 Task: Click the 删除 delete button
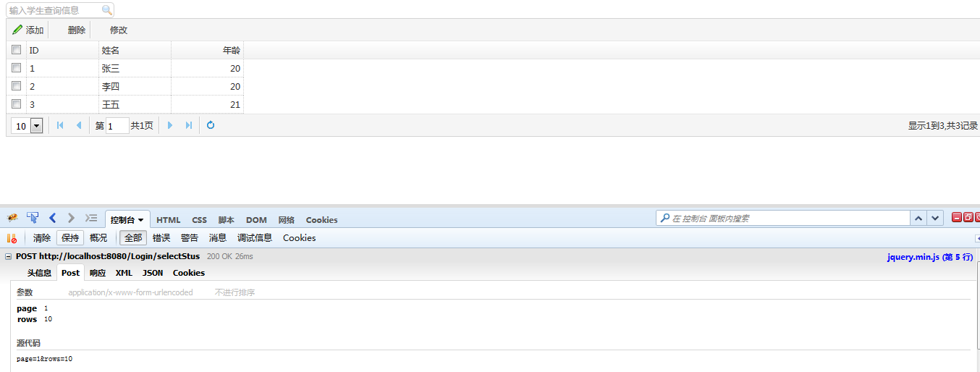pyautogui.click(x=76, y=30)
